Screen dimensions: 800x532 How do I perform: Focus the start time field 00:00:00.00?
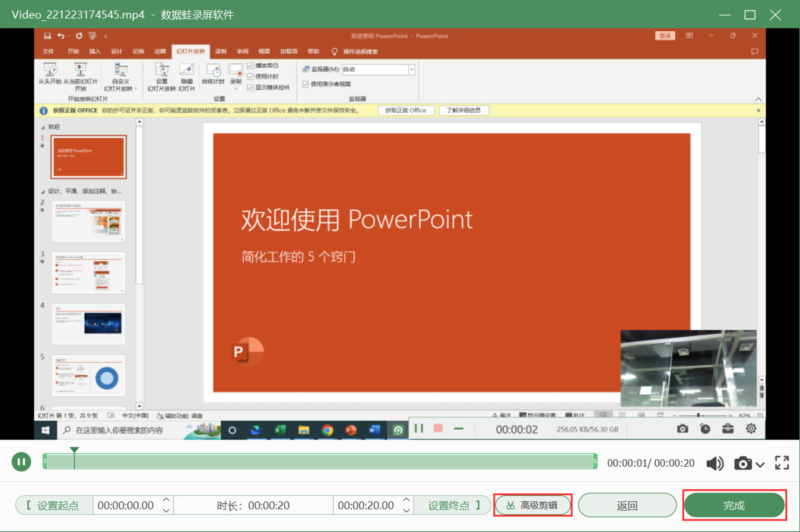[x=126, y=505]
